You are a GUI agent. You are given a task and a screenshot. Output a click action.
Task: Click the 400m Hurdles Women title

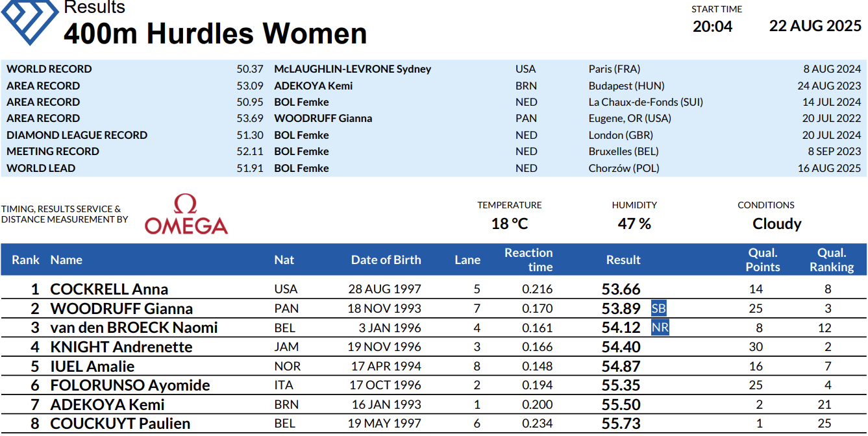pyautogui.click(x=215, y=34)
